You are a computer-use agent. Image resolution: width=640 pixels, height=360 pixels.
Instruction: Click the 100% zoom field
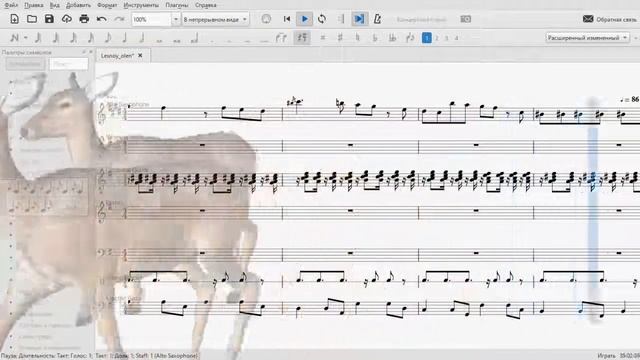tap(151, 19)
